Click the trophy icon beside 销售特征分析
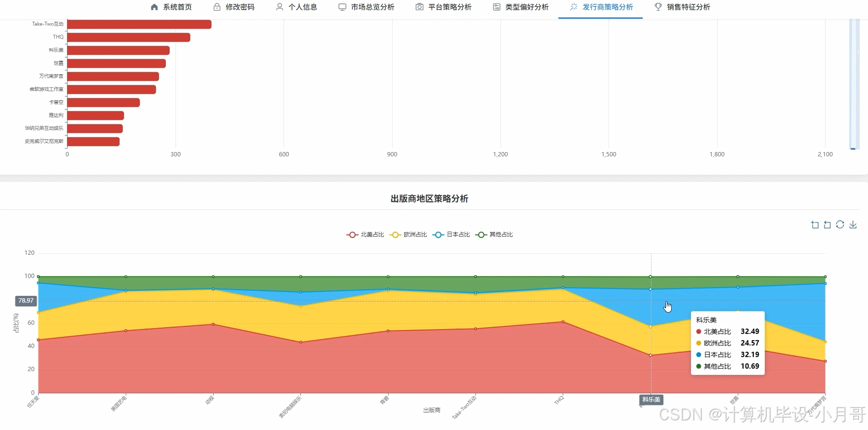 point(658,7)
